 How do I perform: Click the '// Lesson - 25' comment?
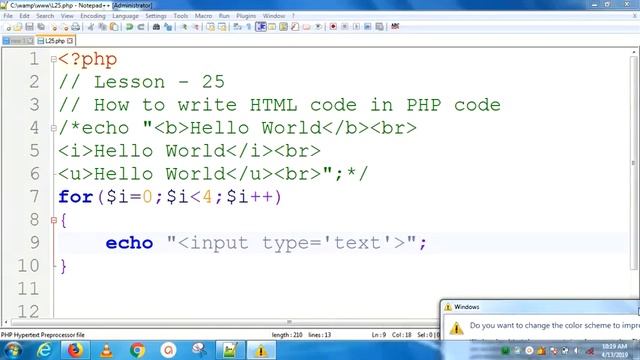pyautogui.click(x=142, y=82)
